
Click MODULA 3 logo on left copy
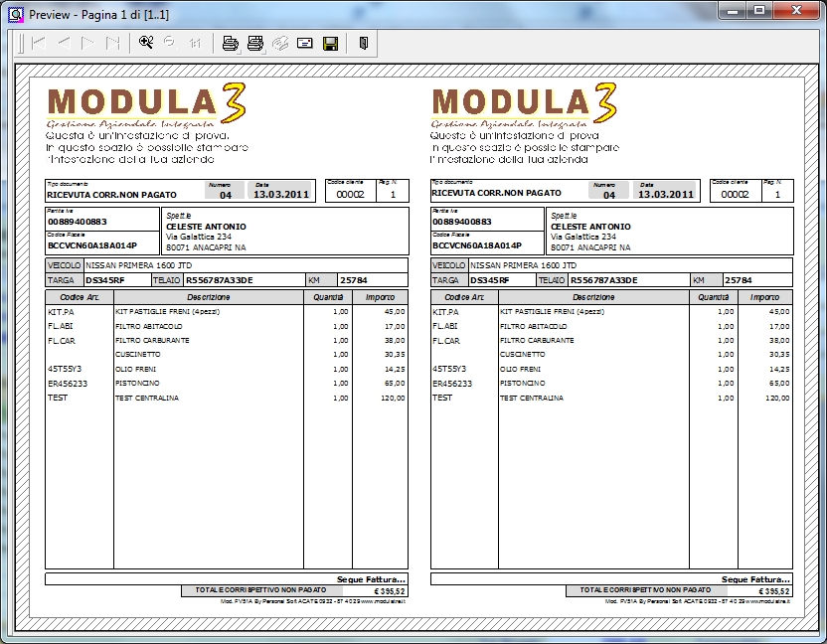tap(146, 105)
